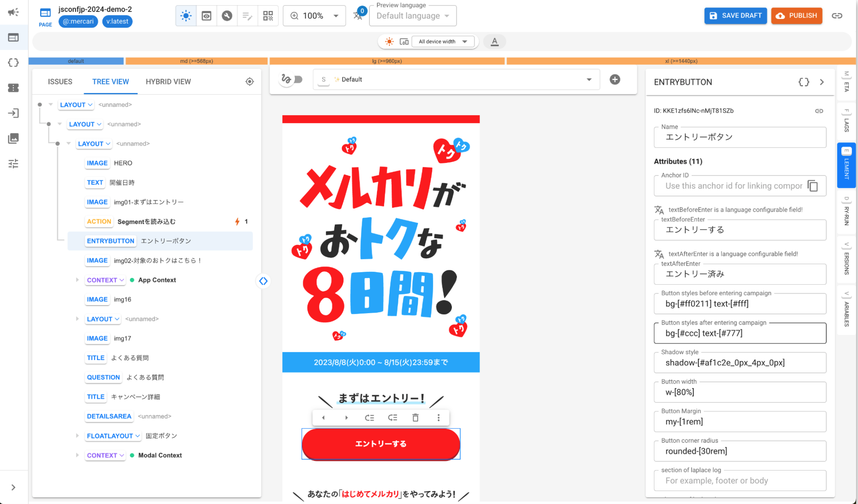Viewport: 858px width, 504px height.
Task: Switch to the HYBRID VIEW tab
Action: point(168,82)
